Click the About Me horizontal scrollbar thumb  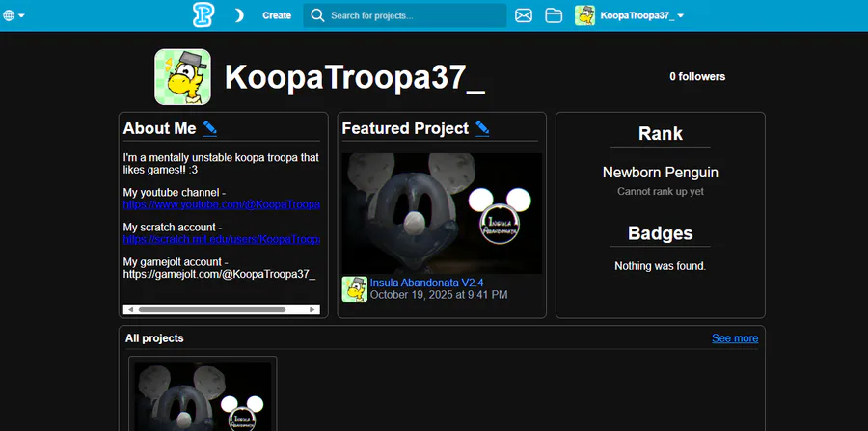[x=212, y=310]
